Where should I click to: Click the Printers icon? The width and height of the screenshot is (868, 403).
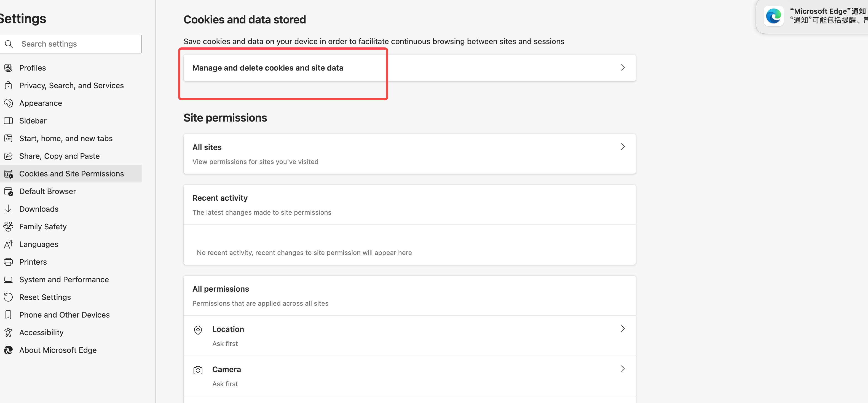[9, 262]
